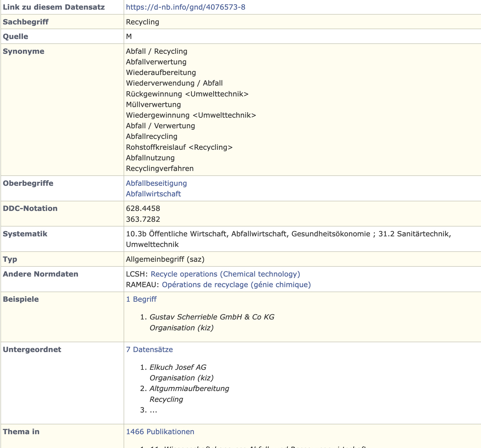Select synonym Wiedergewinnung <Umwelttechnik>
Image resolution: width=481 pixels, height=448 pixels.
(191, 115)
